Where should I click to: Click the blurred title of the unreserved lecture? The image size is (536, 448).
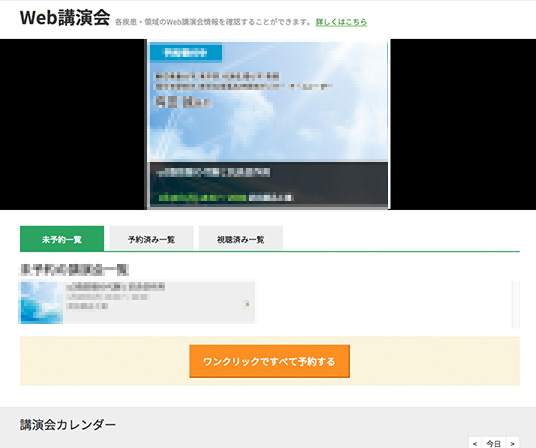pyautogui.click(x=116, y=286)
